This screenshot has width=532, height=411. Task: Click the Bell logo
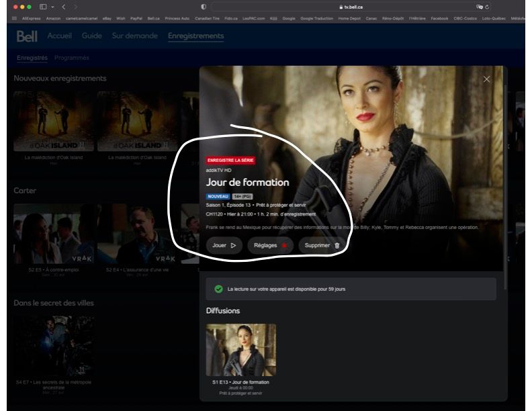tap(27, 36)
